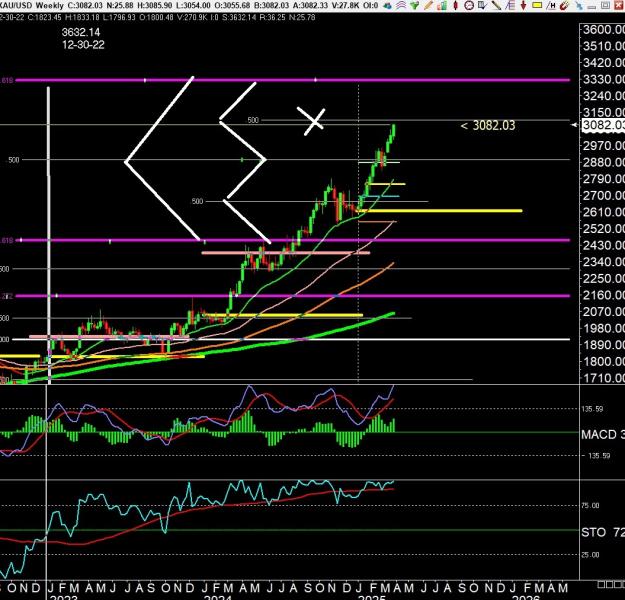Open the pink wavy overlays icon
625x600 pixels.
pyautogui.click(x=401, y=6)
